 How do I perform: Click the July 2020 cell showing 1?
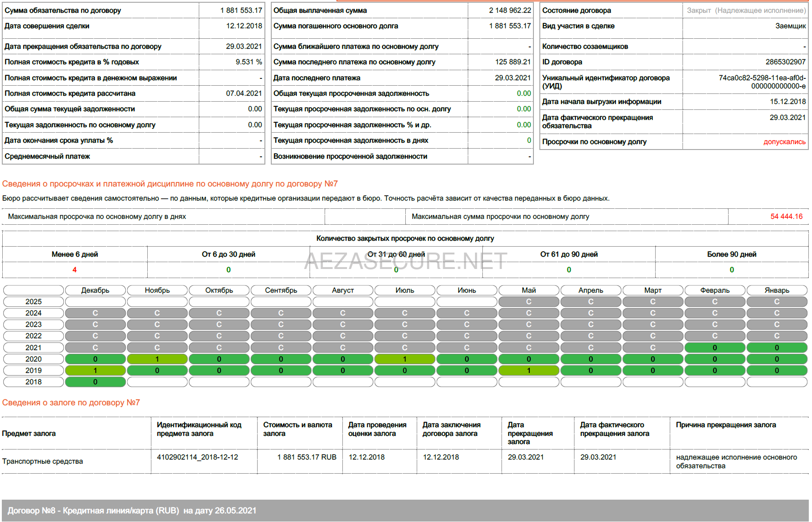(405, 359)
